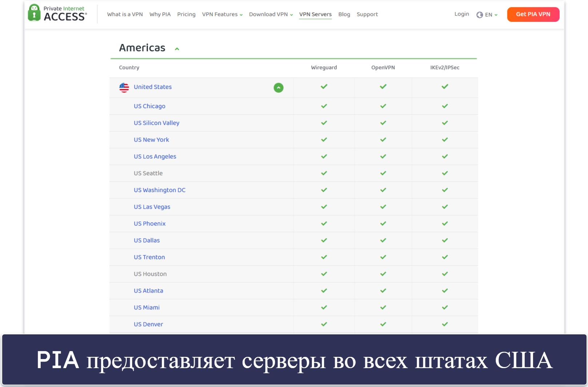Open the Pricing menu item
The height and width of the screenshot is (387, 588).
[186, 14]
